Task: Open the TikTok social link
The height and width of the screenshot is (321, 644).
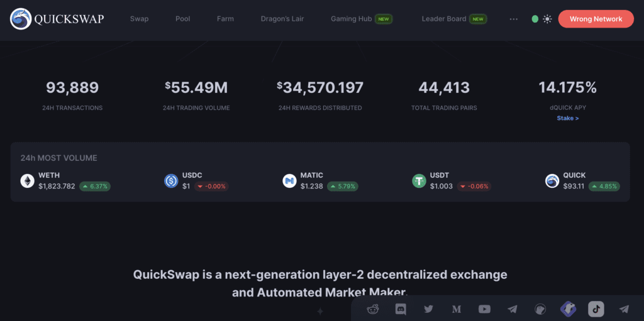Action: [x=596, y=308]
